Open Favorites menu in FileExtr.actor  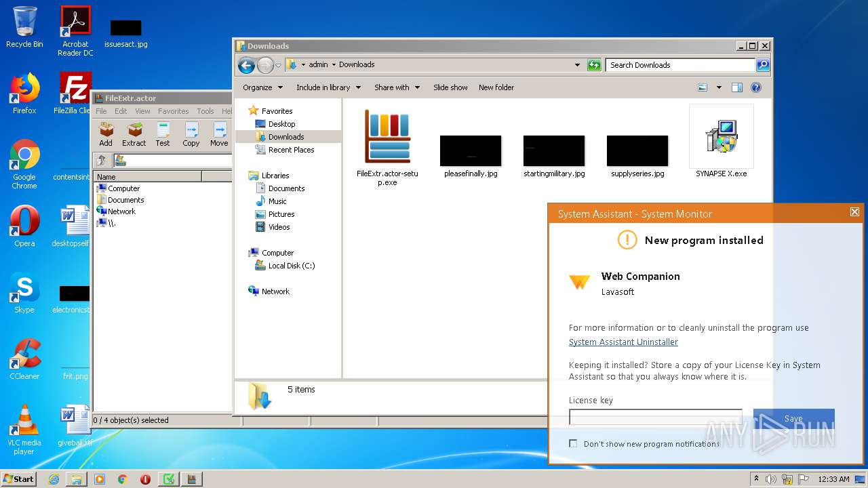pos(174,111)
